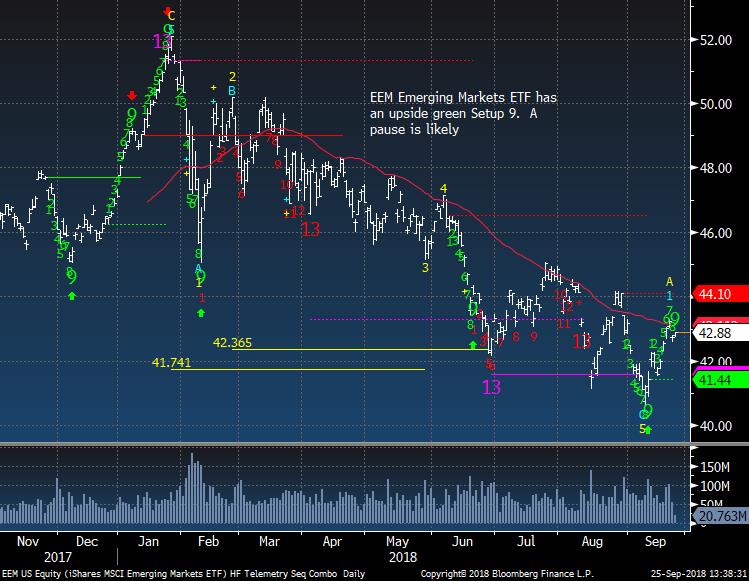Select the magenta 13 at the January top
The width and height of the screenshot is (749, 581).
pos(162,41)
